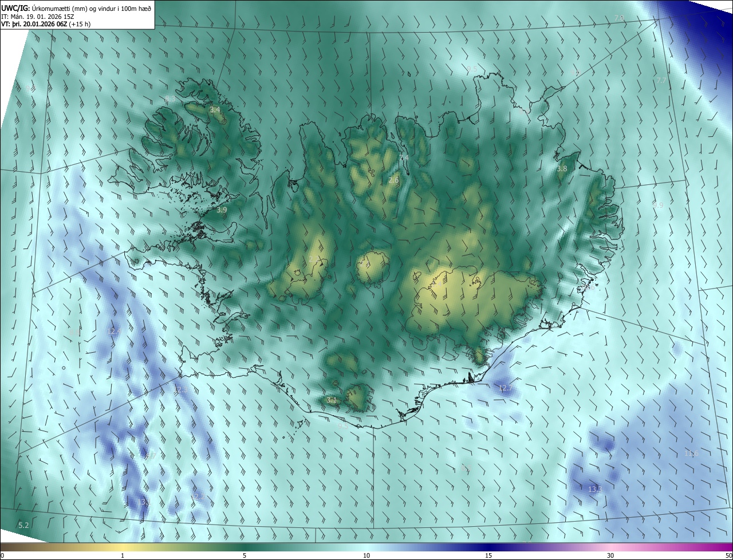Click the '12.7' value label off the southeast coast

[x=505, y=388]
